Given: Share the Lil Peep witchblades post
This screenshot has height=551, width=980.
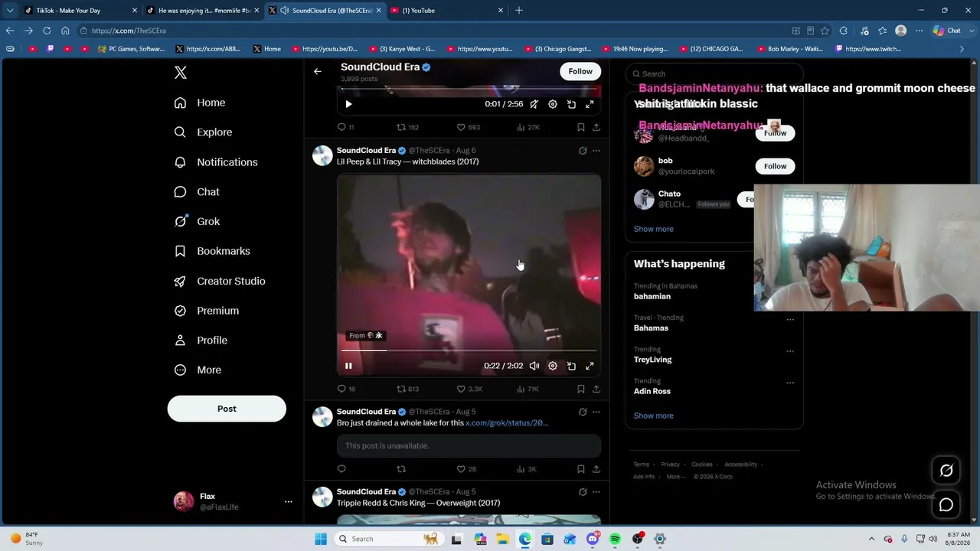Looking at the screenshot, I should [x=596, y=389].
